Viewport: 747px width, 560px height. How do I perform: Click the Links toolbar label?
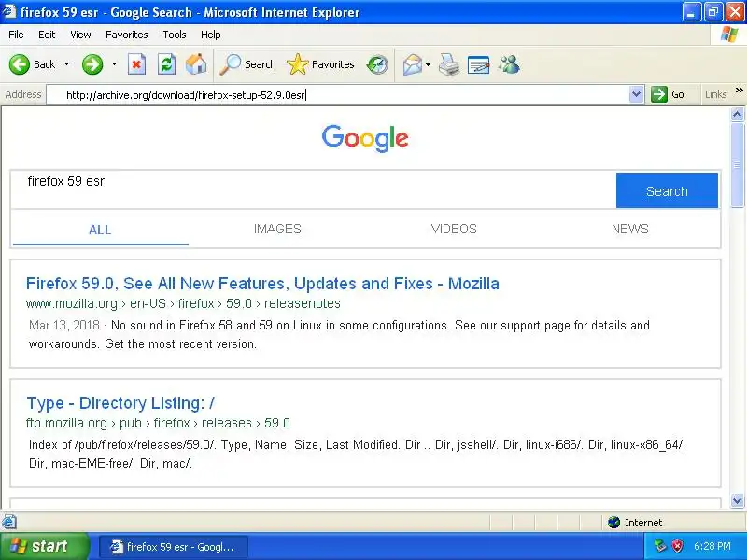click(x=715, y=94)
